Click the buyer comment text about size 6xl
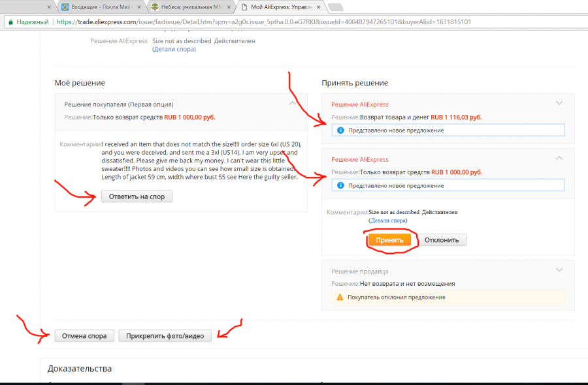 [201, 161]
